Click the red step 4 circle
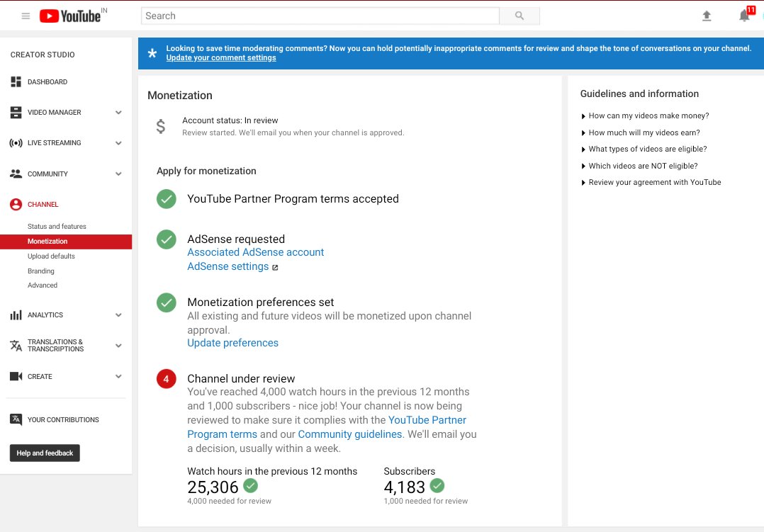Screen dimensions: 764x532 (166, 379)
